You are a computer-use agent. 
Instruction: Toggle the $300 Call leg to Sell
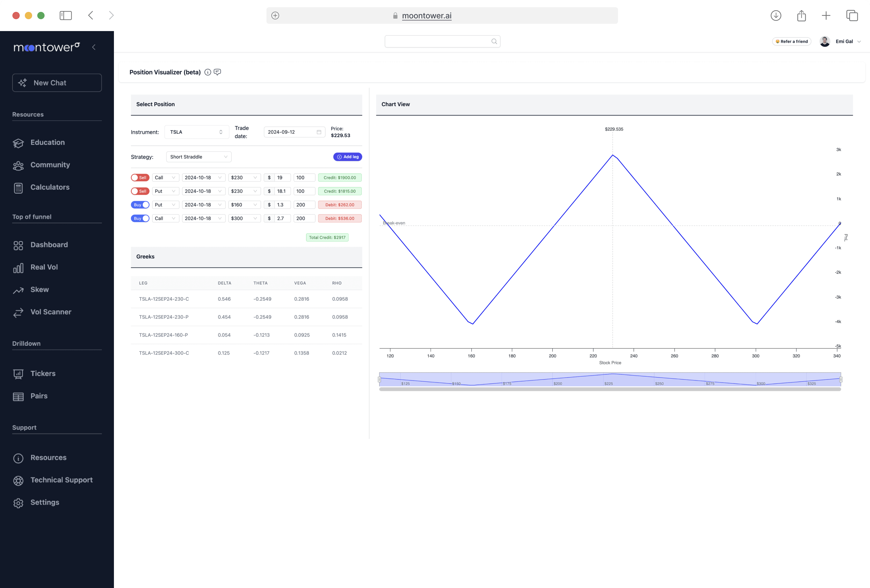pyautogui.click(x=140, y=218)
